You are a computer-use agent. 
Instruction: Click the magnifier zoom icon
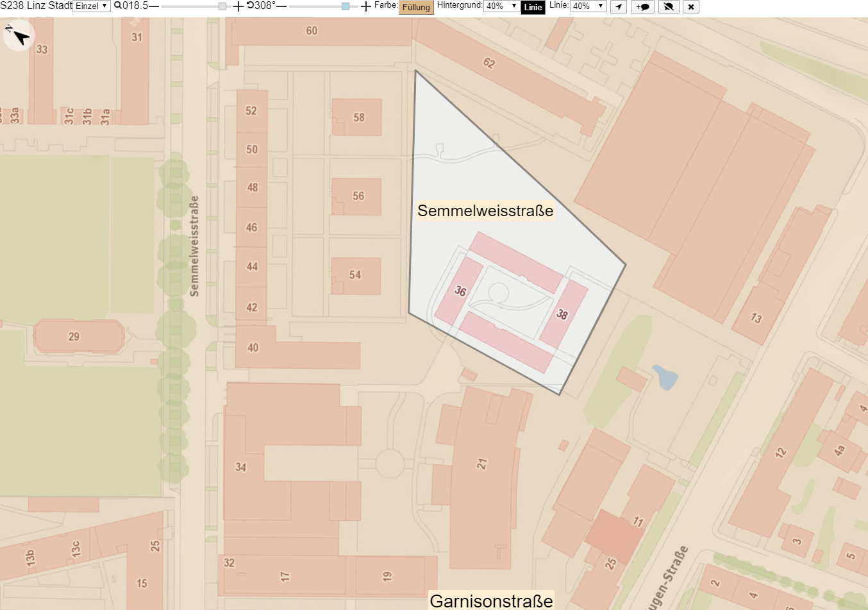[118, 6]
